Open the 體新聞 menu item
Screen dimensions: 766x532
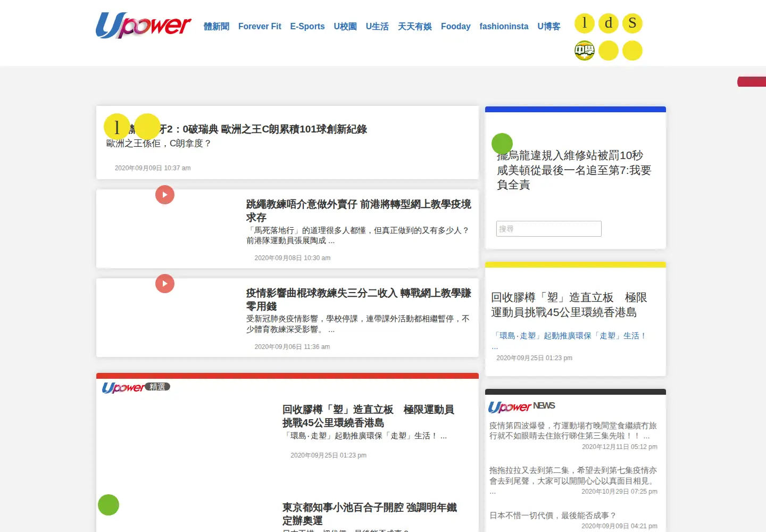(217, 26)
